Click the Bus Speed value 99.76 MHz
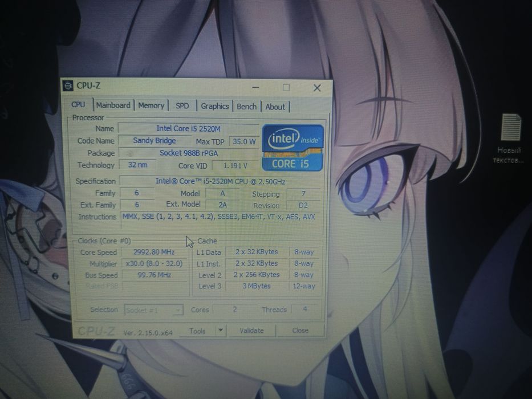The height and width of the screenshot is (399, 532). pyautogui.click(x=154, y=275)
